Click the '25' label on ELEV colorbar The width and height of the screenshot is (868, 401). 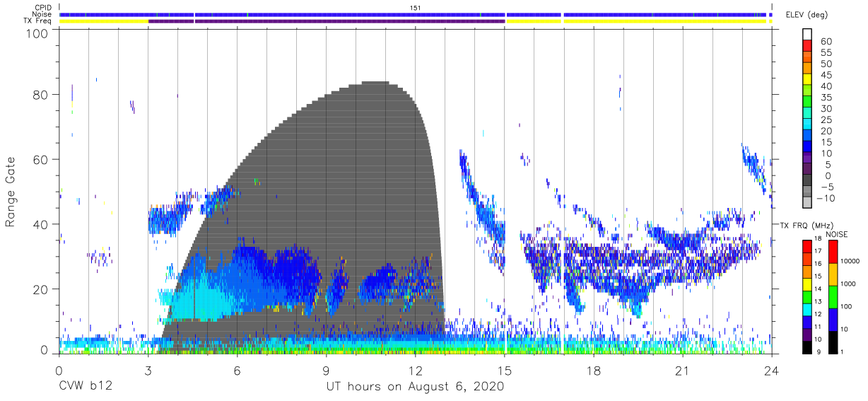click(826, 120)
